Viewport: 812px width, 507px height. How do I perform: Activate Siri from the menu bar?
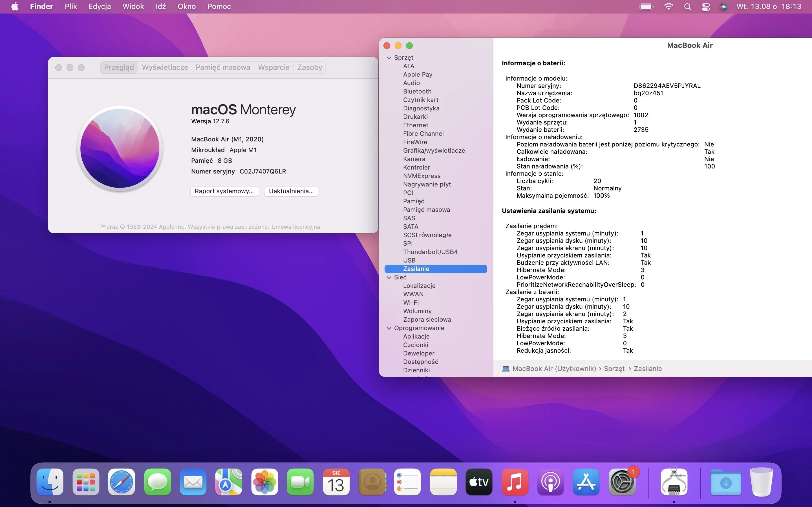tap(724, 6)
